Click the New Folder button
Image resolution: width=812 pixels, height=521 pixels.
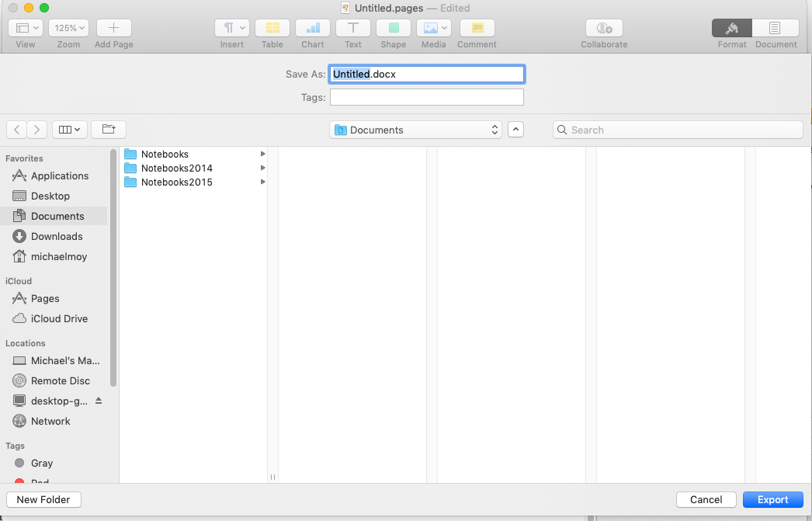(x=43, y=499)
